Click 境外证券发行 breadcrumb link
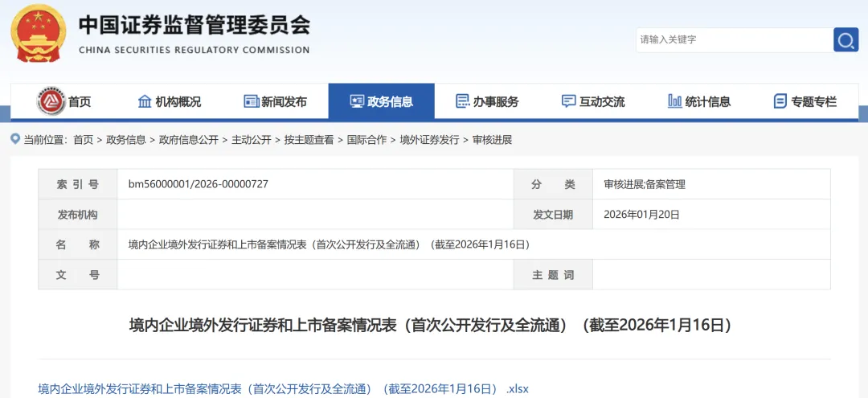The width and height of the screenshot is (868, 398). pos(429,140)
